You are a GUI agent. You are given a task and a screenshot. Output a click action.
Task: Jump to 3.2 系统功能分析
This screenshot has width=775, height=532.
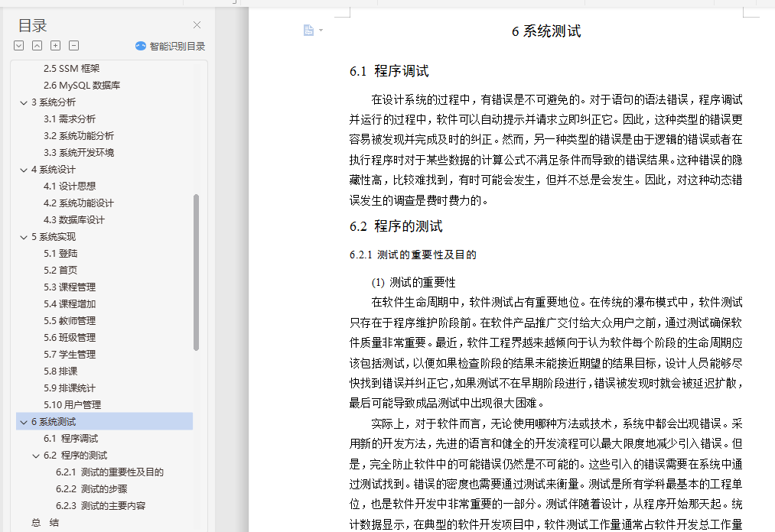click(79, 136)
